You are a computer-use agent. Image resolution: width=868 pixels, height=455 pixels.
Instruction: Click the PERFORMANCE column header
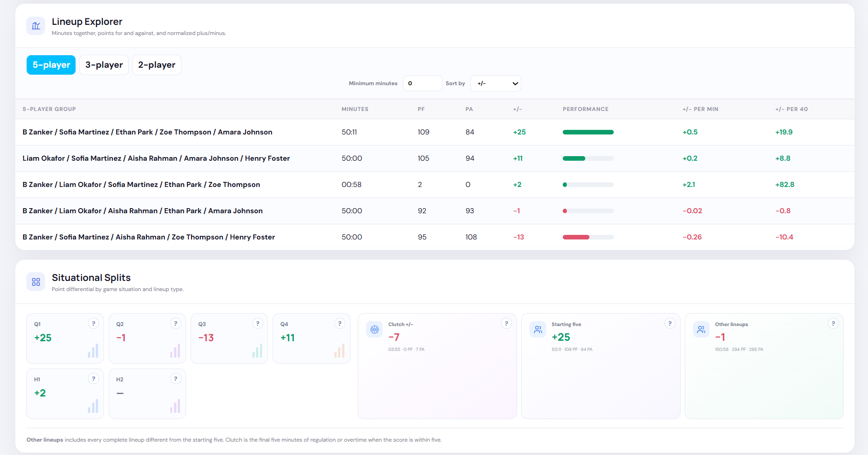(586, 109)
